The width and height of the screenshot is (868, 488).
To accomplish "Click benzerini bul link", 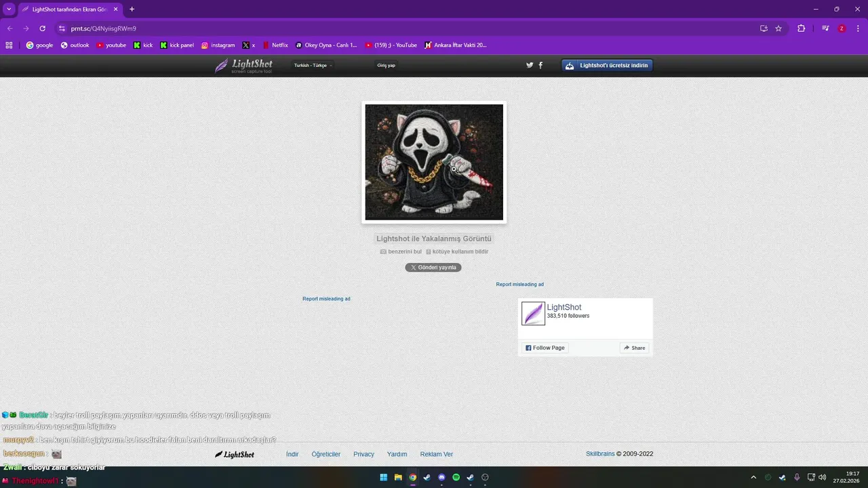I will click(401, 251).
